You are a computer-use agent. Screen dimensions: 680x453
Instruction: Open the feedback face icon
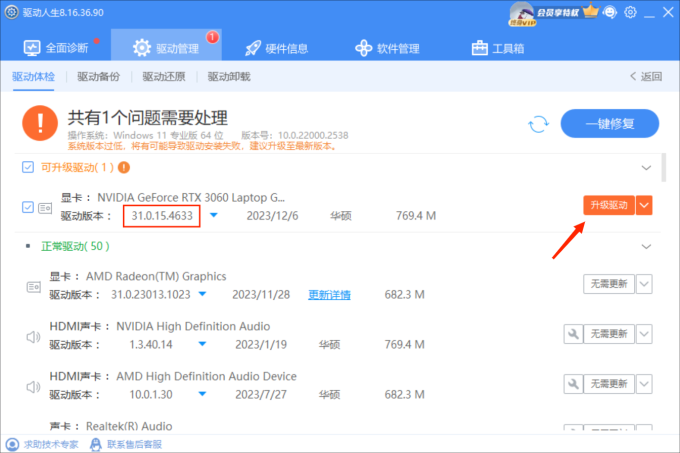pyautogui.click(x=610, y=12)
